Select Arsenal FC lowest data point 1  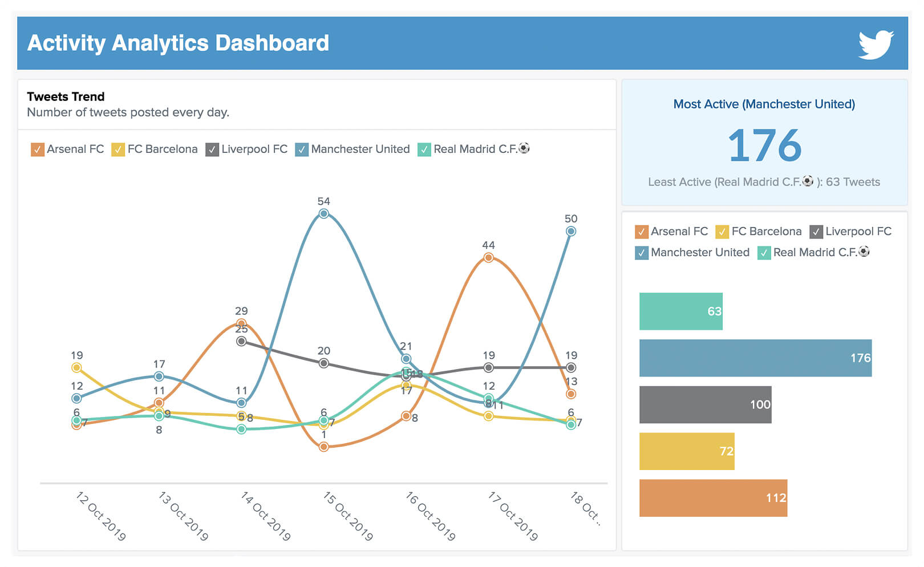pyautogui.click(x=324, y=447)
